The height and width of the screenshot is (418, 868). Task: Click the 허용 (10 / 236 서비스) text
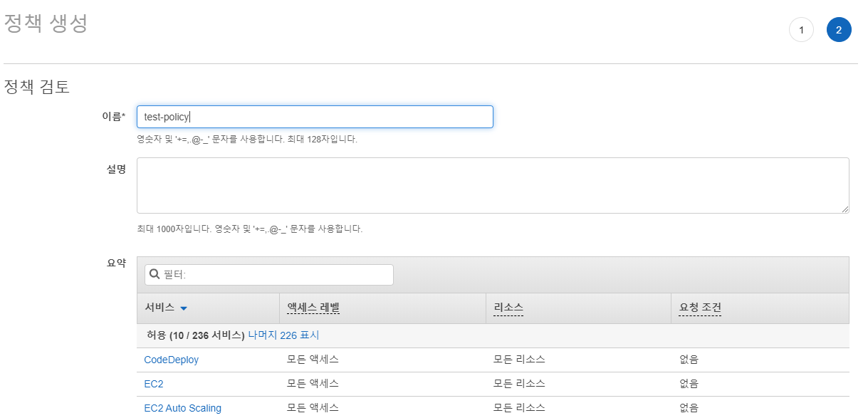196,335
